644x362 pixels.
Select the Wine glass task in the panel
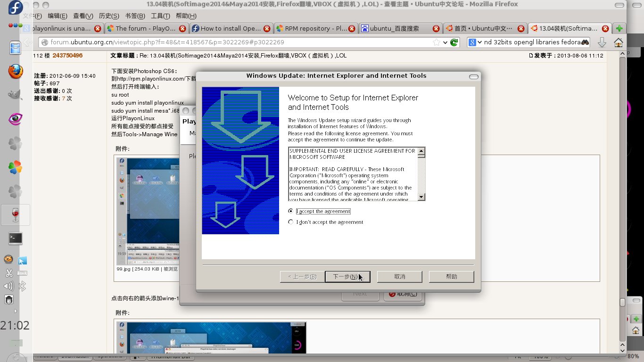[x=16, y=215]
